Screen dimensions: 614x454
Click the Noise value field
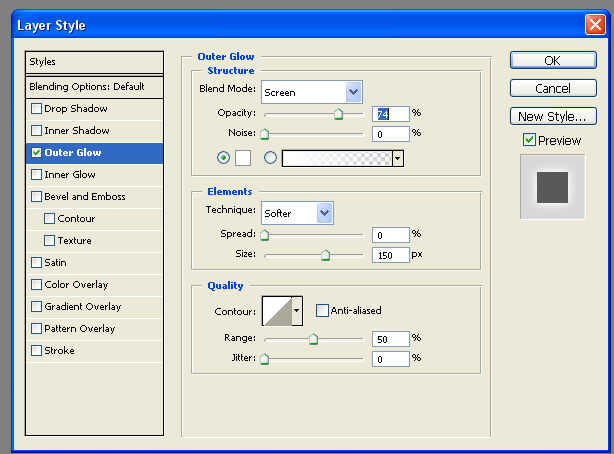click(390, 134)
